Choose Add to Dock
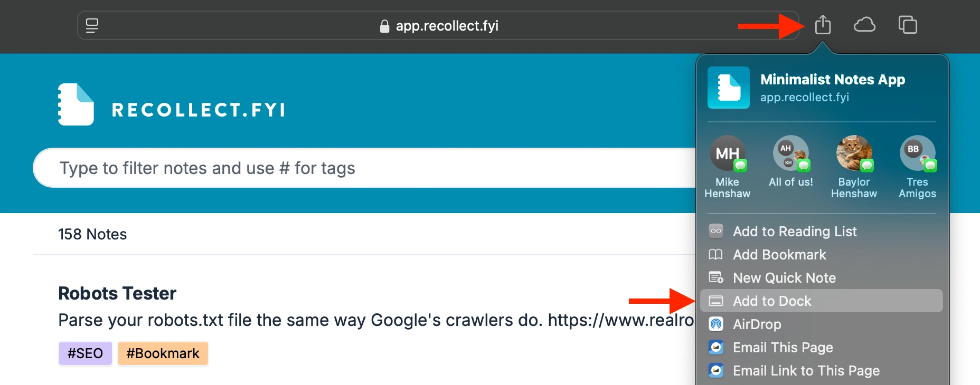980x385 pixels. [772, 301]
